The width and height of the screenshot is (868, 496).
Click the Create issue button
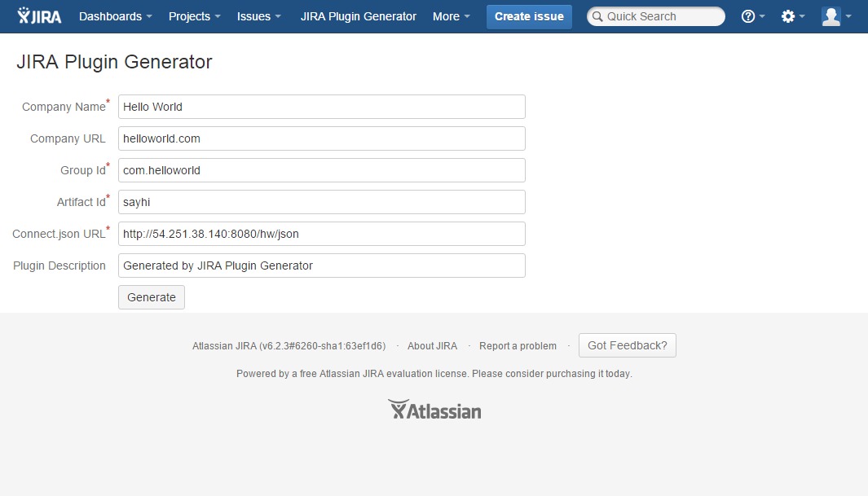pyautogui.click(x=529, y=16)
